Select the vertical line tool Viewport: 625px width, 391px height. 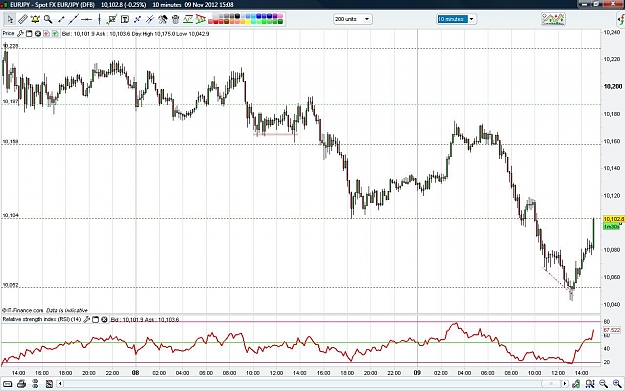coord(99,19)
